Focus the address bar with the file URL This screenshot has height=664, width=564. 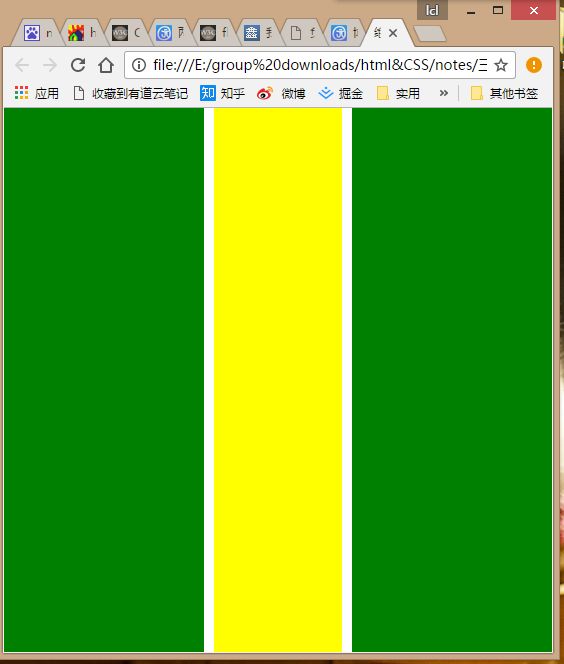[320, 65]
